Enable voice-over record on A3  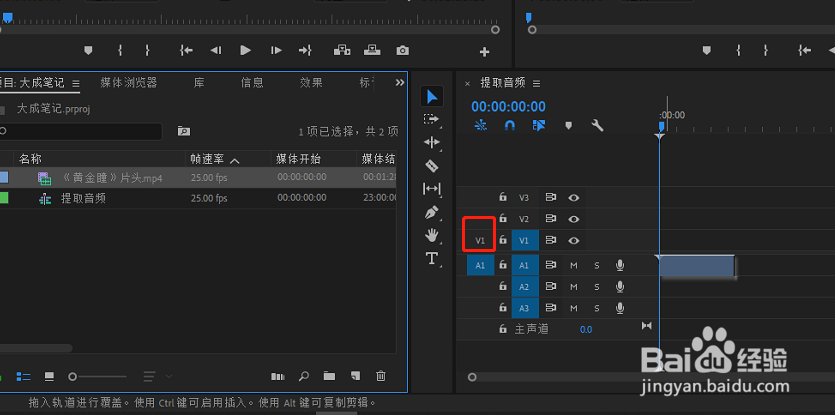(620, 308)
